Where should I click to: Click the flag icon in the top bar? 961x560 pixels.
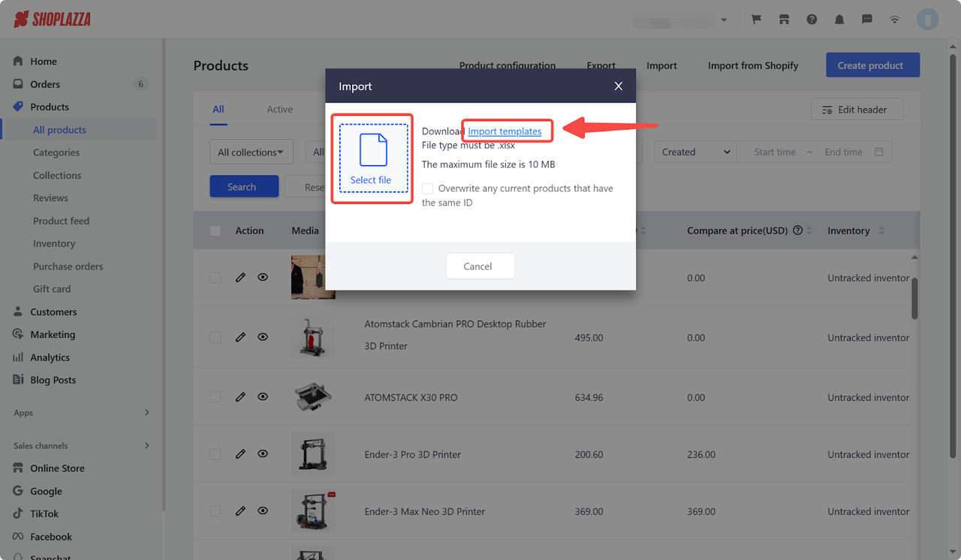[x=756, y=19]
